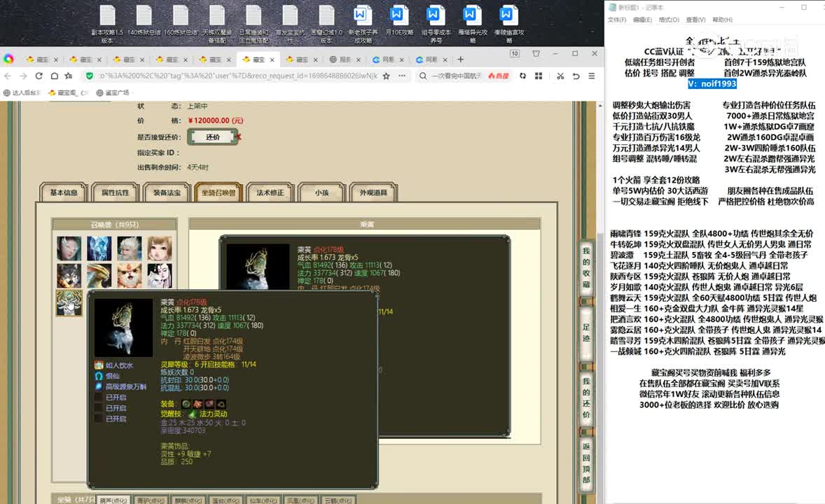Viewport: 825px width, 504px height.
Task: Open the 新老孩子养成攻略 WPS document
Action: point(363,24)
